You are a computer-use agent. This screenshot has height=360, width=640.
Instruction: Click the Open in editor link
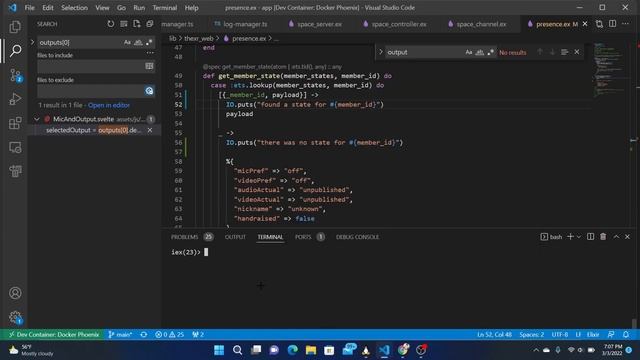click(109, 105)
